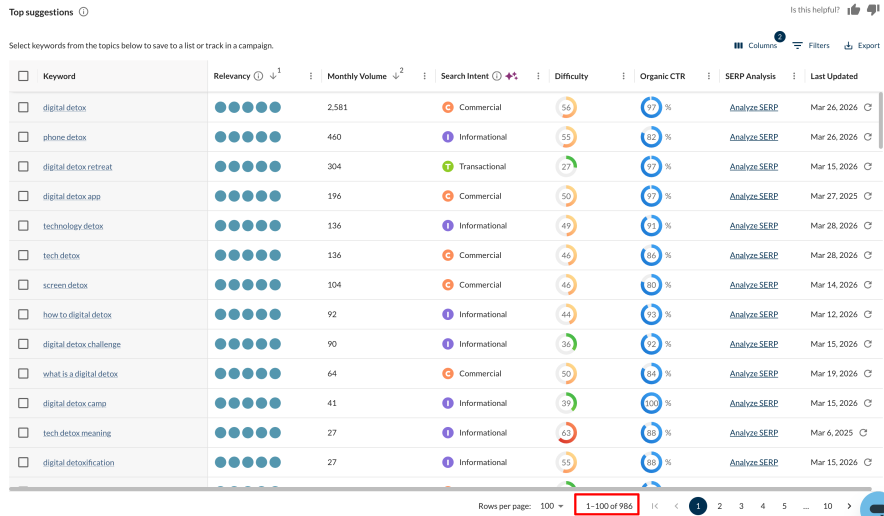Viewport: 884px width, 516px height.
Task: Check the digital detox retreat checkbox
Action: coord(23,166)
